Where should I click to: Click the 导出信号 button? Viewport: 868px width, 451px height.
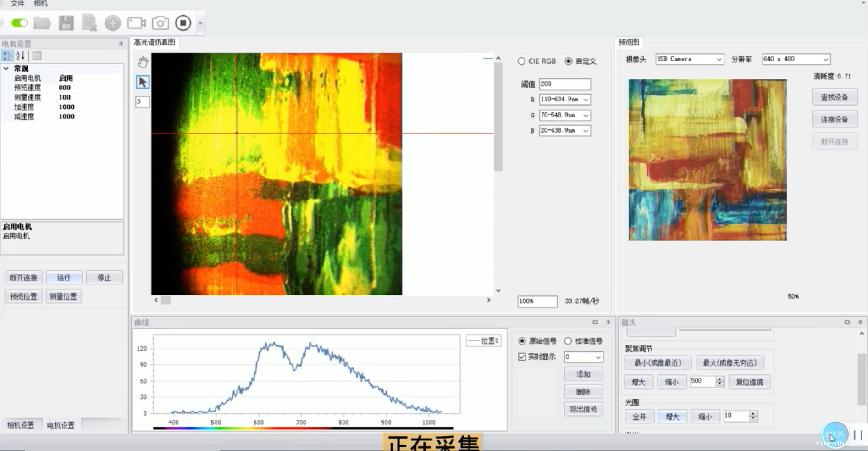(x=583, y=409)
